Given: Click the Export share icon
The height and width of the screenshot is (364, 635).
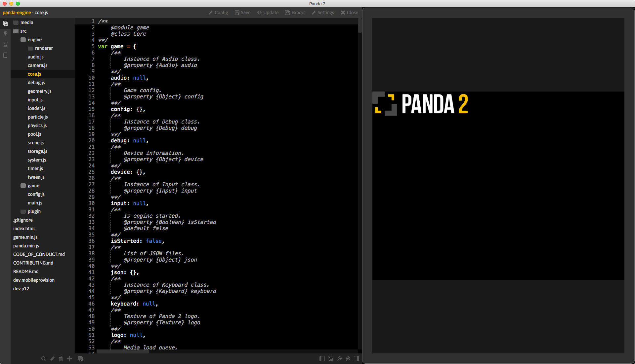Looking at the screenshot, I should (x=287, y=13).
